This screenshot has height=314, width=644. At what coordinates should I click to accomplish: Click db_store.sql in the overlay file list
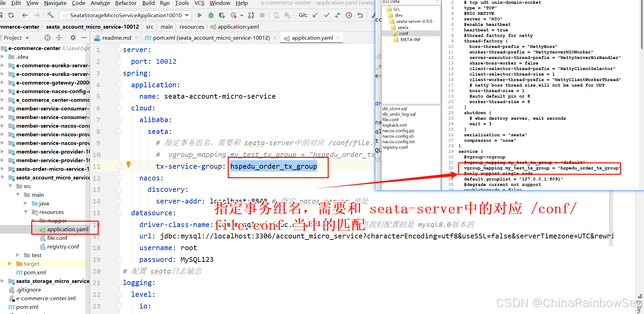click(x=394, y=108)
